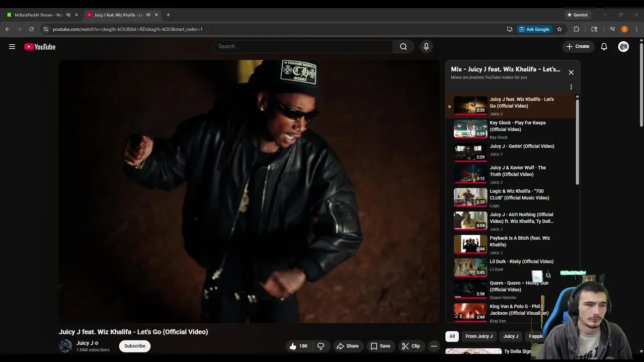Click the browser address bar URL
Image resolution: width=644 pixels, height=362 pixels.
(127, 29)
